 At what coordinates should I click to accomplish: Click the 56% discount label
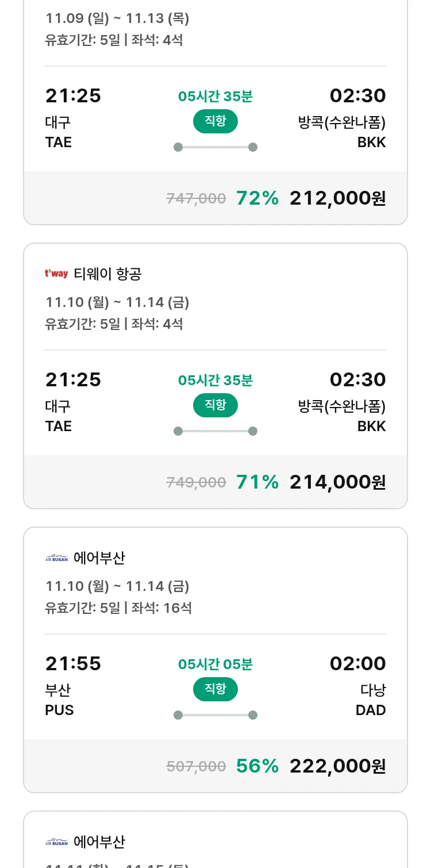coord(257,766)
